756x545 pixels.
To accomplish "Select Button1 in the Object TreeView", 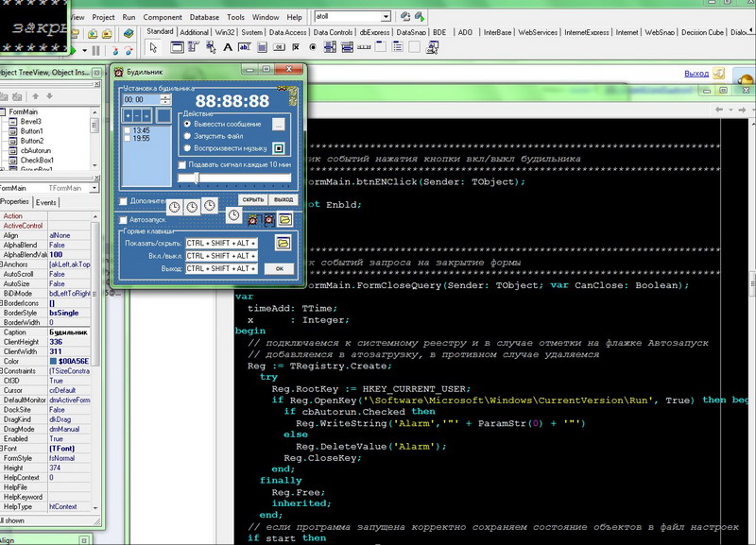I will tap(32, 131).
